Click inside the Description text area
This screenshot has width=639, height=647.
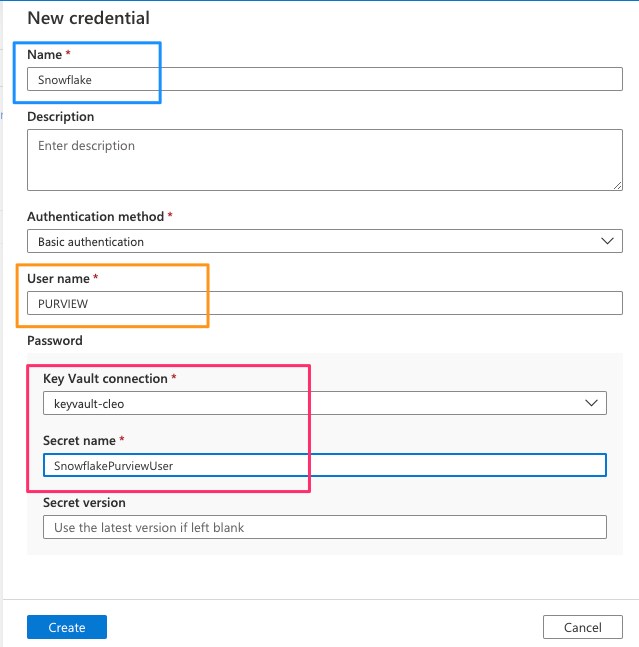coord(324,159)
